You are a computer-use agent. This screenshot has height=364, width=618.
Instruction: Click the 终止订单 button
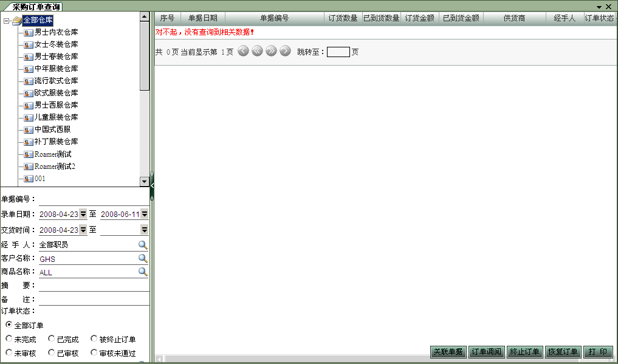(x=524, y=352)
